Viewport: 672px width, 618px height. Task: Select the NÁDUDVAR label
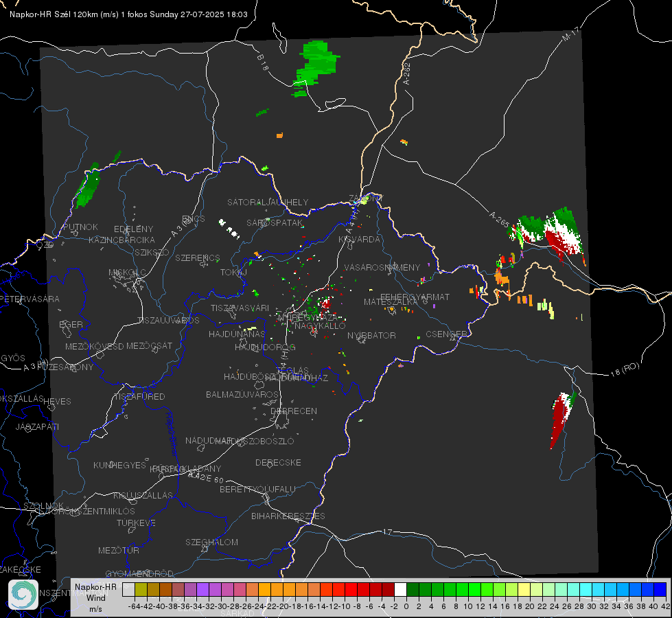pos(209,441)
